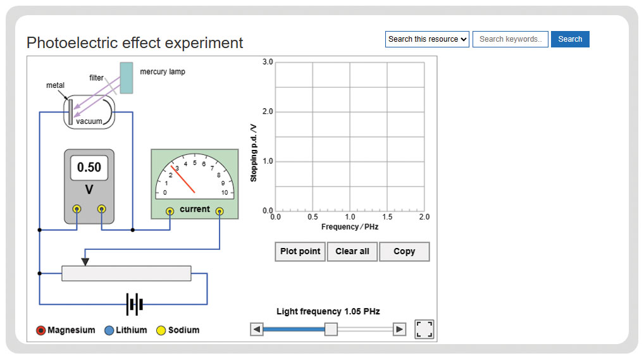This screenshot has width=644, height=358.
Task: Click the Copy button below the graph
Action: tap(404, 251)
